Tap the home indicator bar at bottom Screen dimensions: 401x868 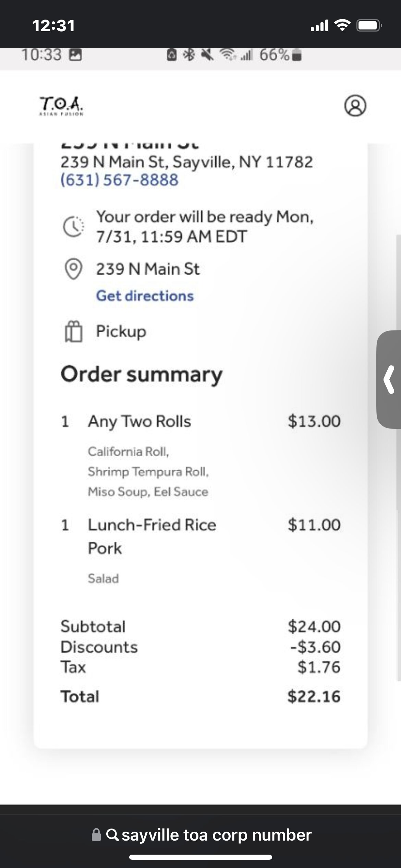click(200, 857)
